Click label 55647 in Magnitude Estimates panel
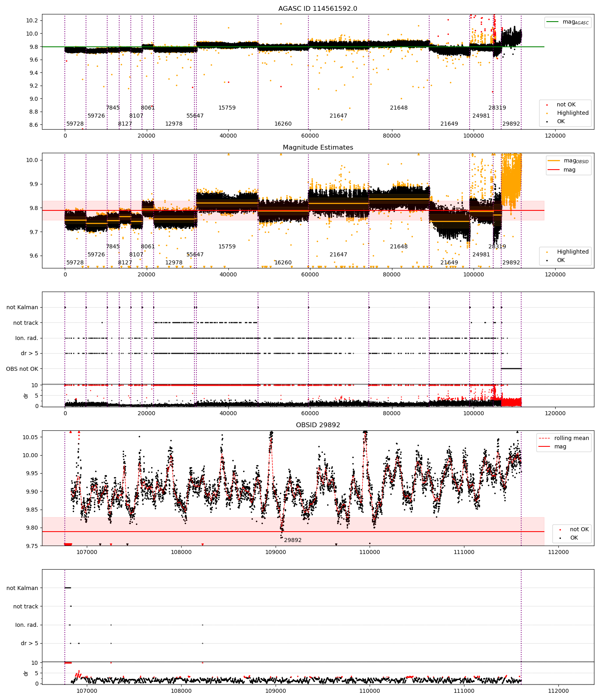This screenshot has height=700, width=600. coord(195,255)
